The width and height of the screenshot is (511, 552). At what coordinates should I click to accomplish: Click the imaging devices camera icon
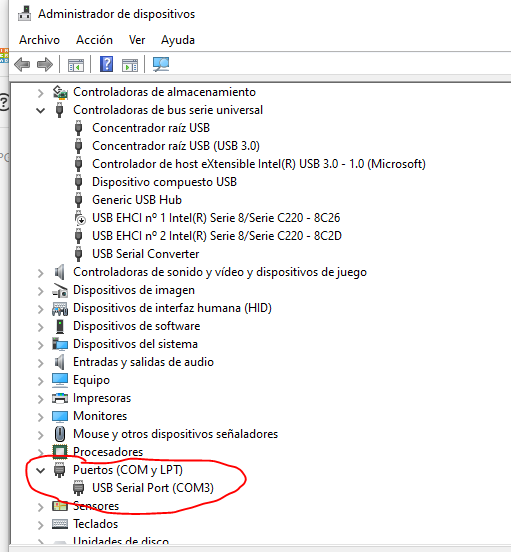60,290
